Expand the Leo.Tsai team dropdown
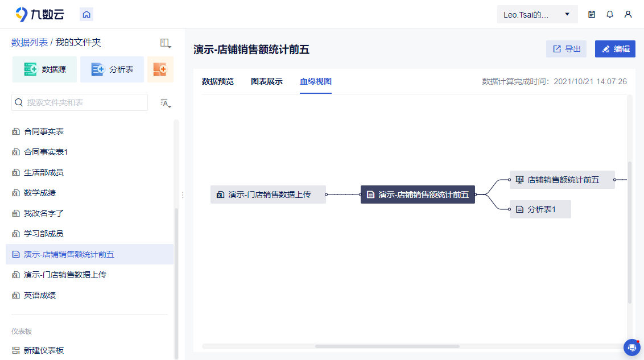The width and height of the screenshot is (644, 360). [537, 15]
